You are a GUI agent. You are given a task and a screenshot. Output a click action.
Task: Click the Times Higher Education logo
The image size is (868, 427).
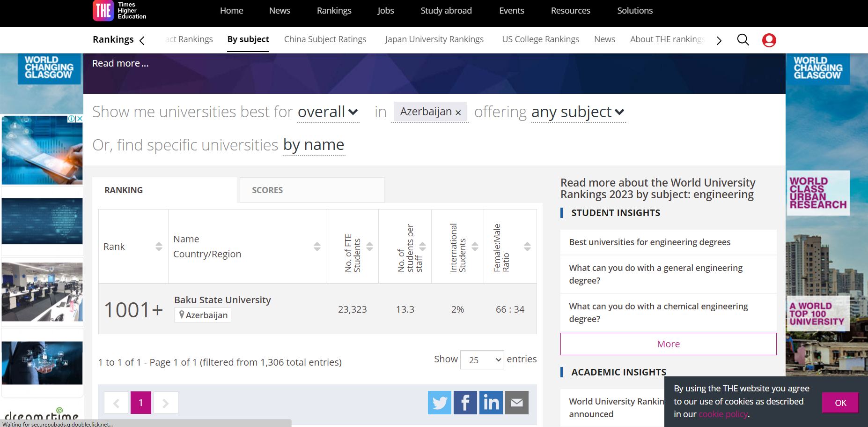click(x=120, y=11)
